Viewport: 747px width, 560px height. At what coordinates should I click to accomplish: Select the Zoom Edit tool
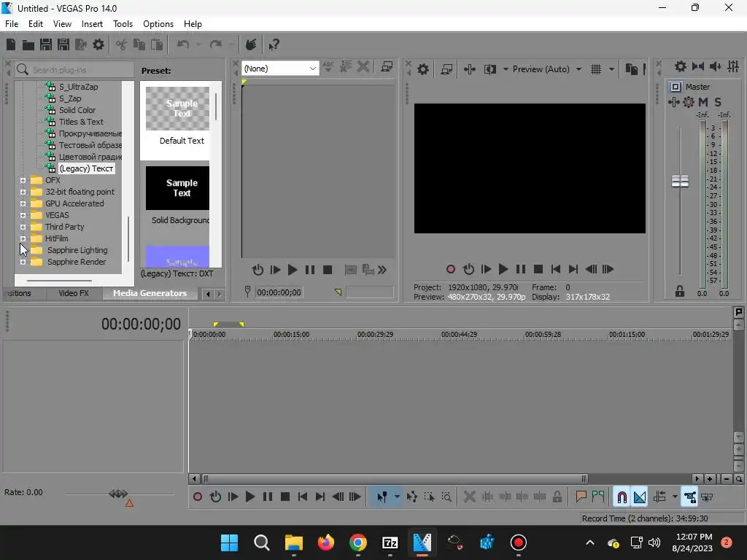click(446, 497)
